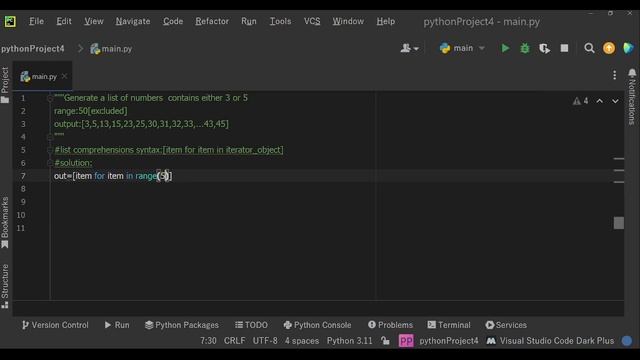Change UTF-8 file encoding in status bar
Screen dimensions: 640x360
click(265, 341)
